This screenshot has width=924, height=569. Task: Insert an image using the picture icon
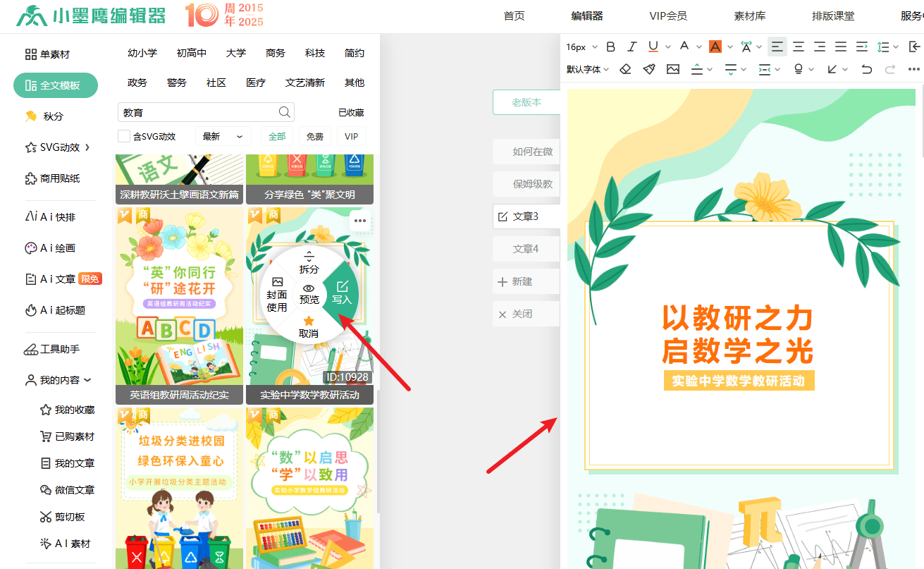coord(672,69)
